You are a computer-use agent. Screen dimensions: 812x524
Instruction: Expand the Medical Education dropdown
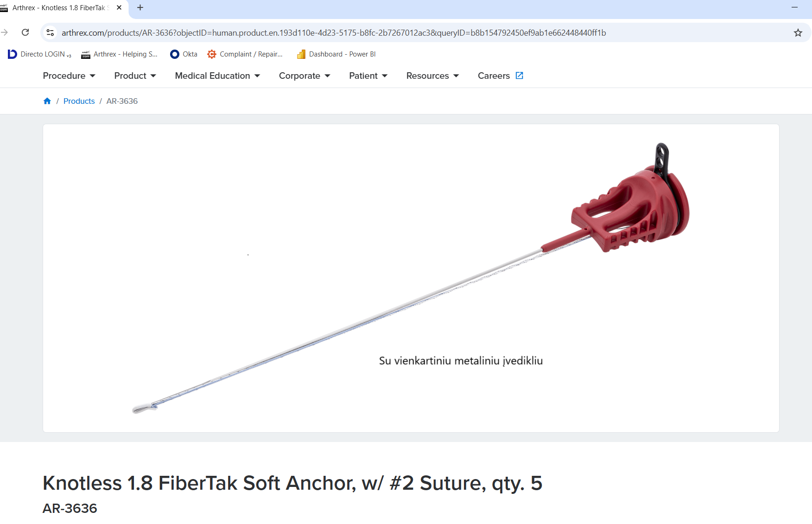pos(217,76)
